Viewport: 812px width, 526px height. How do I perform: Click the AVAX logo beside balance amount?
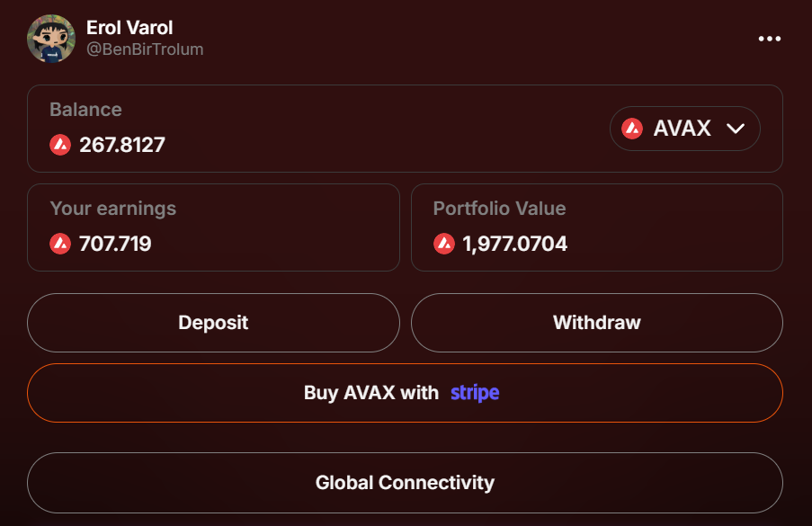click(x=60, y=145)
